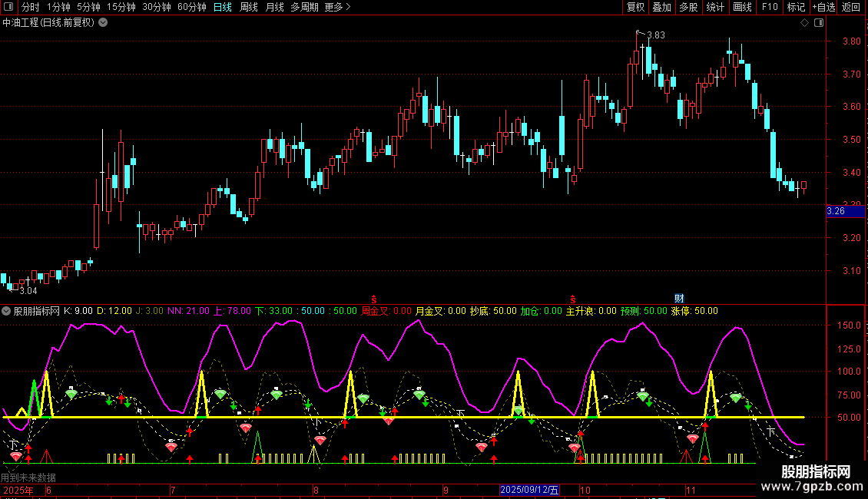
Task: Click the first red $ dividend marker
Action: [374, 299]
